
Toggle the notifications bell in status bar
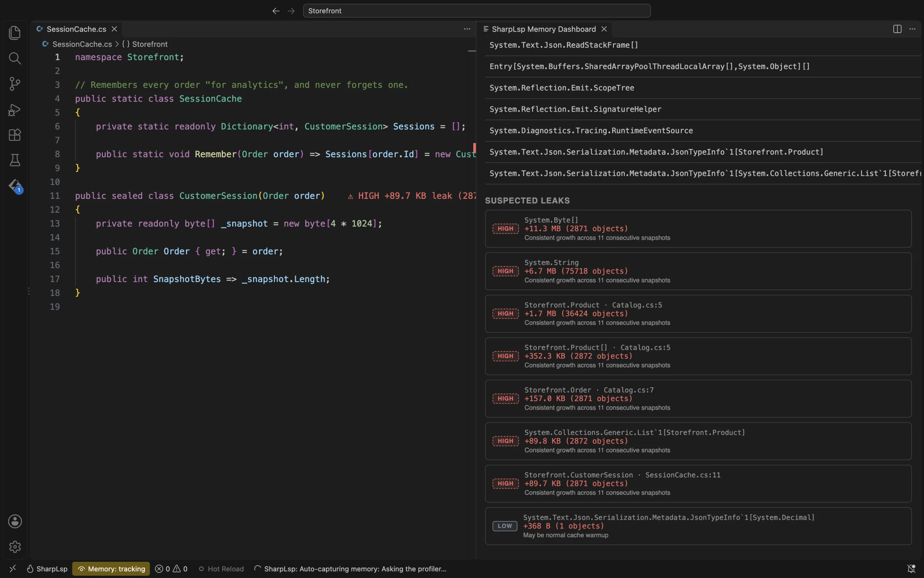point(911,569)
